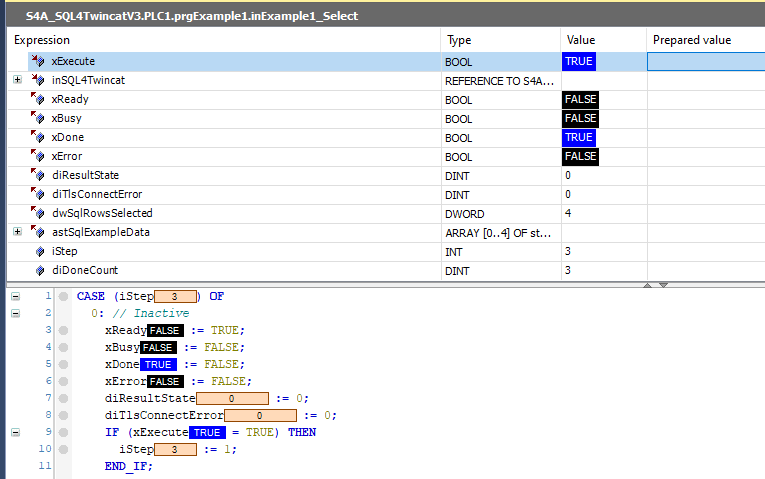765x479 pixels.
Task: Toggle breakpoint on code line 4
Action: click(x=63, y=347)
